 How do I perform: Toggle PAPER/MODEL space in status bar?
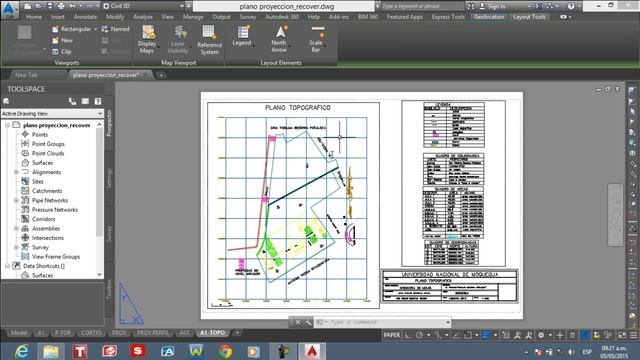(x=392, y=335)
